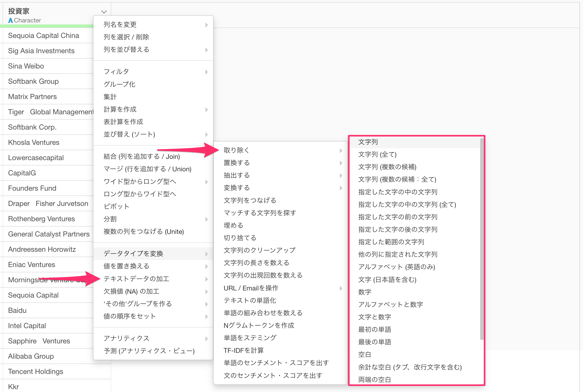583x392 pixels.
Task: Select 集計 in the column menu
Action: pos(153,97)
